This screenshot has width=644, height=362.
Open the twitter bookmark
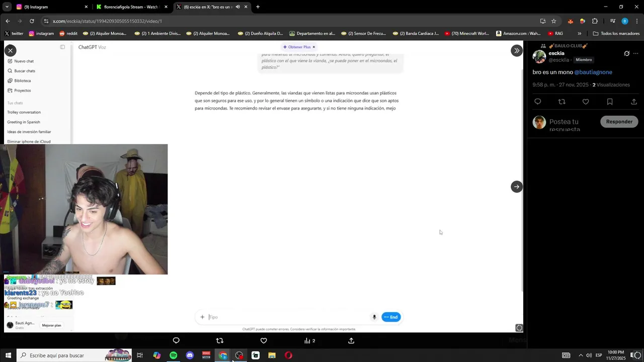[x=14, y=34]
